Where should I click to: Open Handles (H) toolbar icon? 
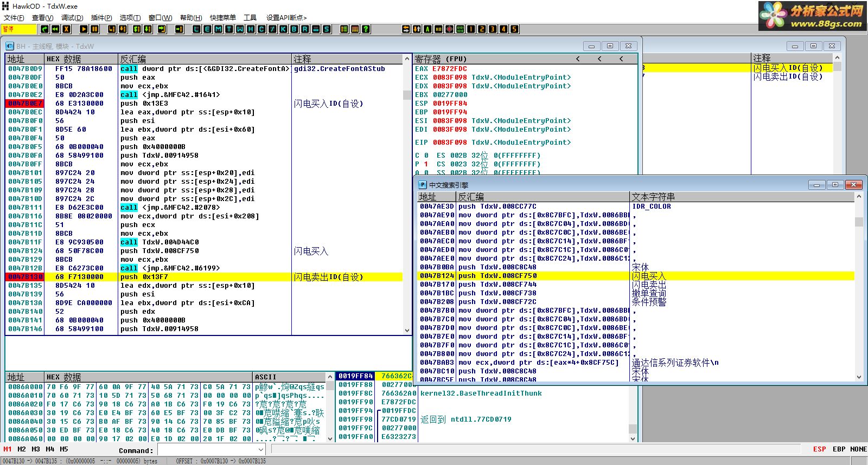251,29
